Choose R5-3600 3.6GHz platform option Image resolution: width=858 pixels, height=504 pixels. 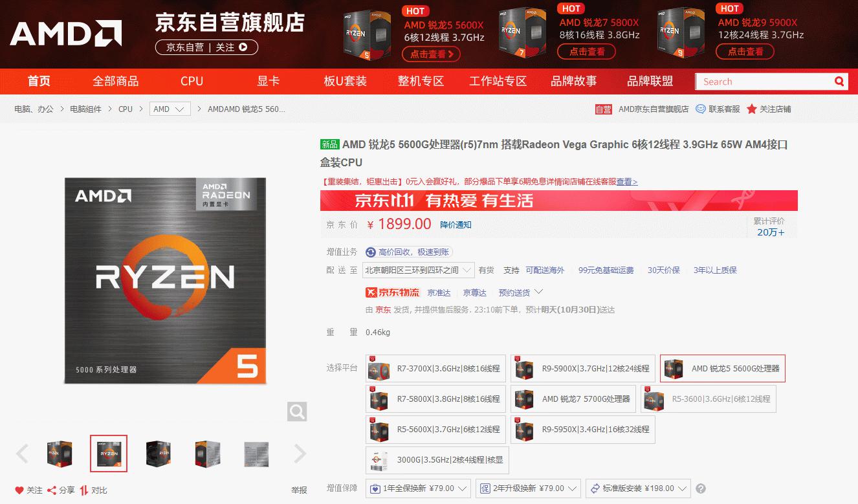coord(709,399)
